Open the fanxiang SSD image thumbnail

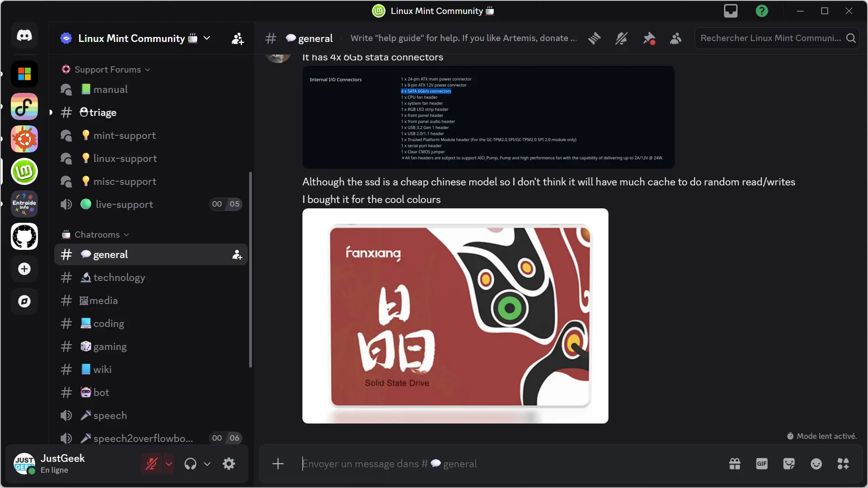(455, 316)
